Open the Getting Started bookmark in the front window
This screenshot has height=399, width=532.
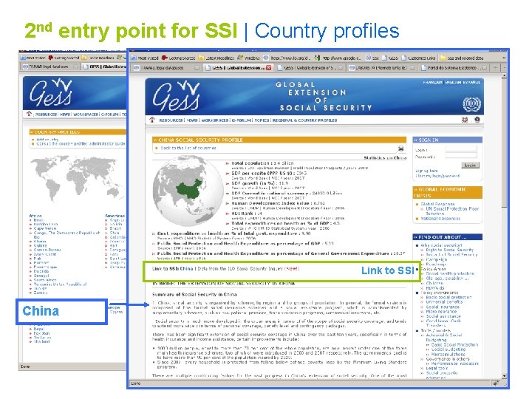click(178, 58)
